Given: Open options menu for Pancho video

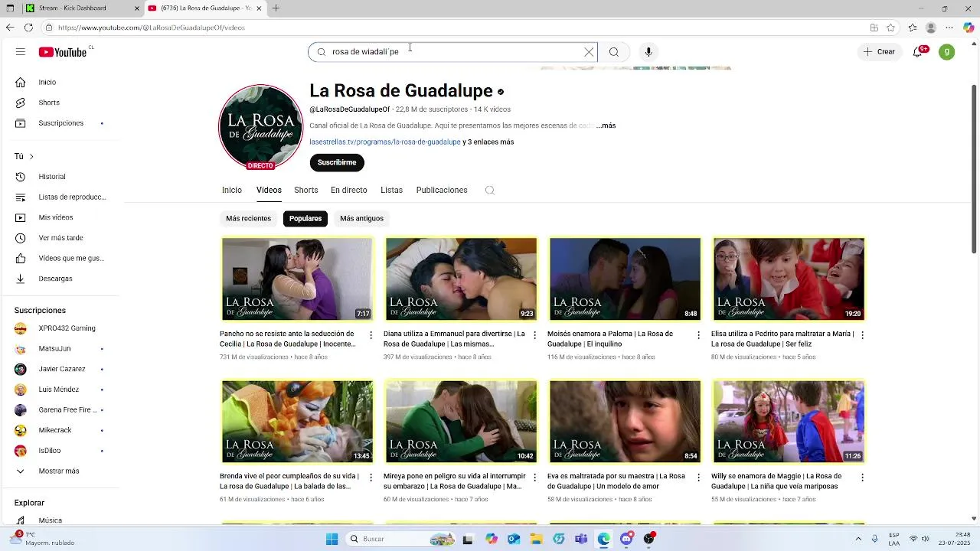Looking at the screenshot, I should pos(371,335).
